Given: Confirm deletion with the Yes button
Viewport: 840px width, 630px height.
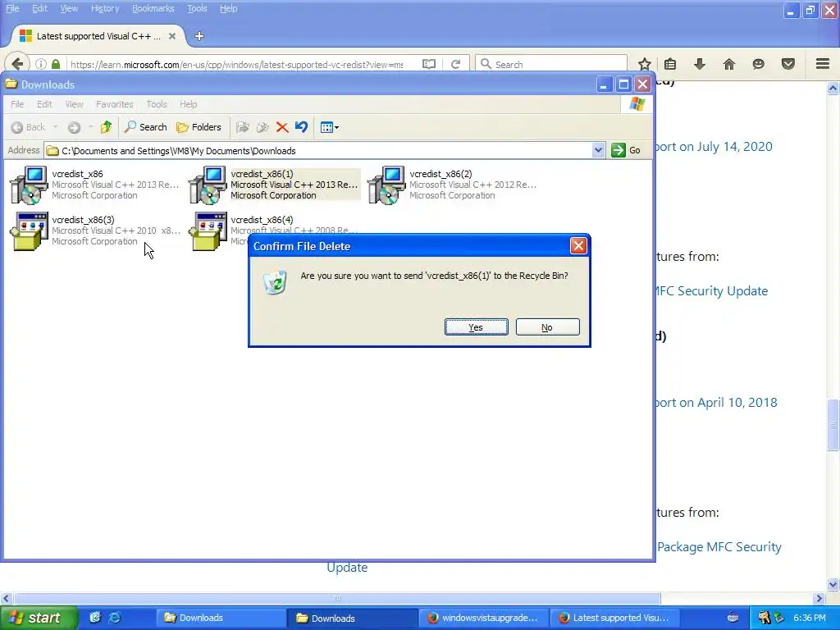Looking at the screenshot, I should [x=476, y=327].
